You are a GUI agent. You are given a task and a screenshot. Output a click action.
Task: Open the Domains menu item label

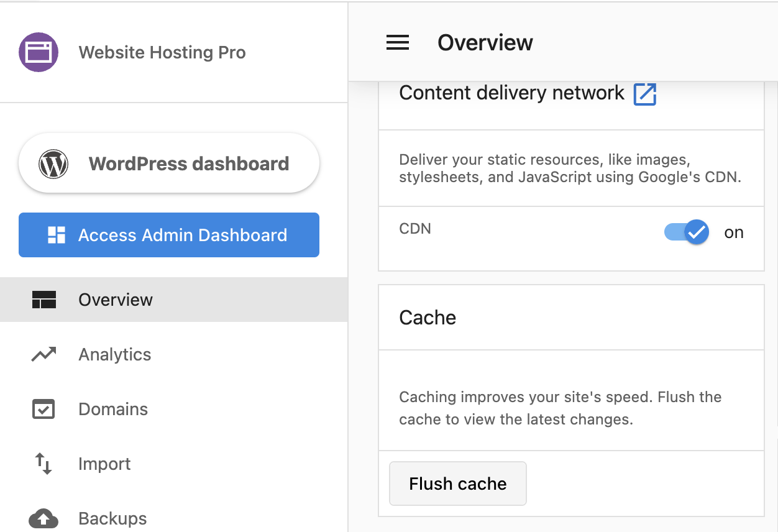(x=113, y=410)
